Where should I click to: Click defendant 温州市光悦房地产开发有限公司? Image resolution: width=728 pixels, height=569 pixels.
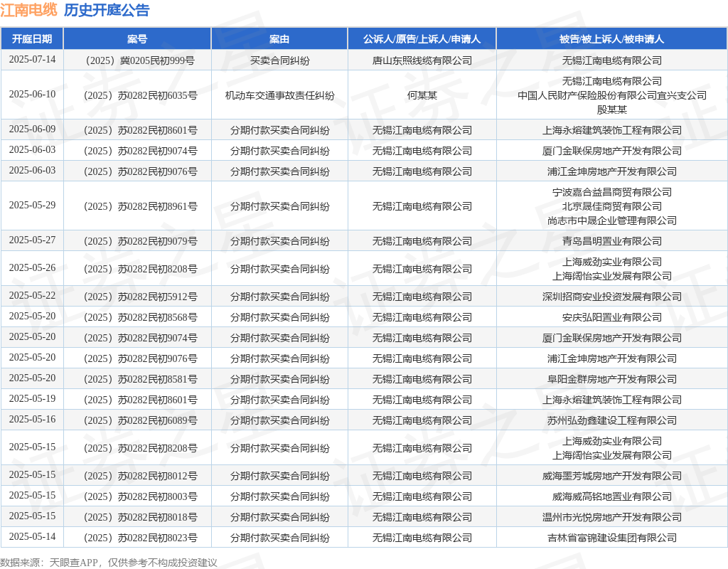tap(612, 517)
